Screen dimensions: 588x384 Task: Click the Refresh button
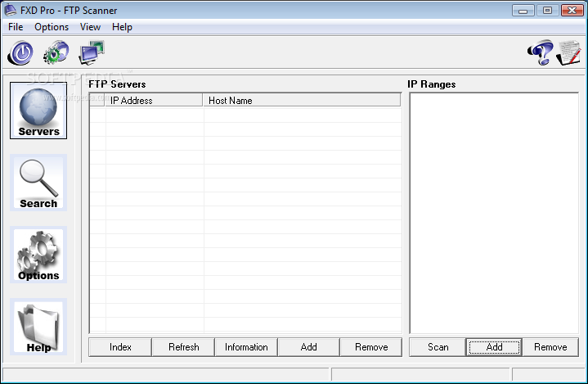point(183,347)
